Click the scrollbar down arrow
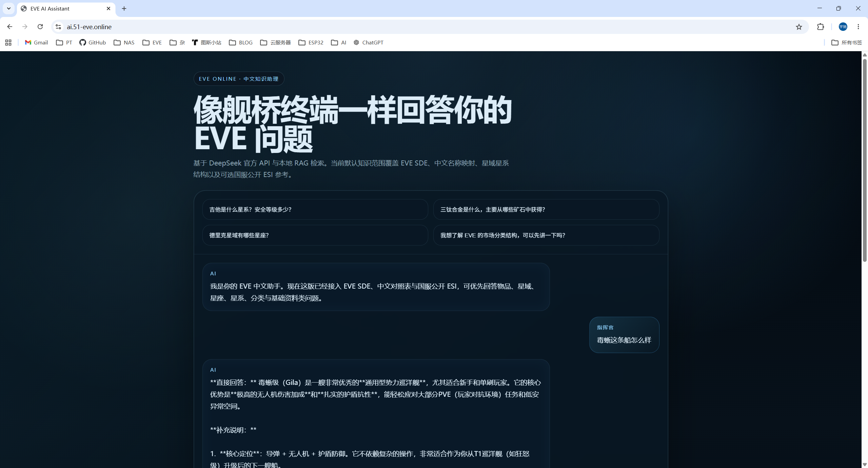The height and width of the screenshot is (468, 868). pos(865,465)
